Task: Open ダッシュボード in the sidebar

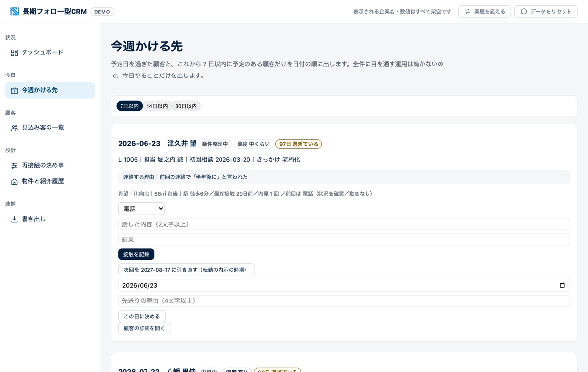Action: coord(50,52)
